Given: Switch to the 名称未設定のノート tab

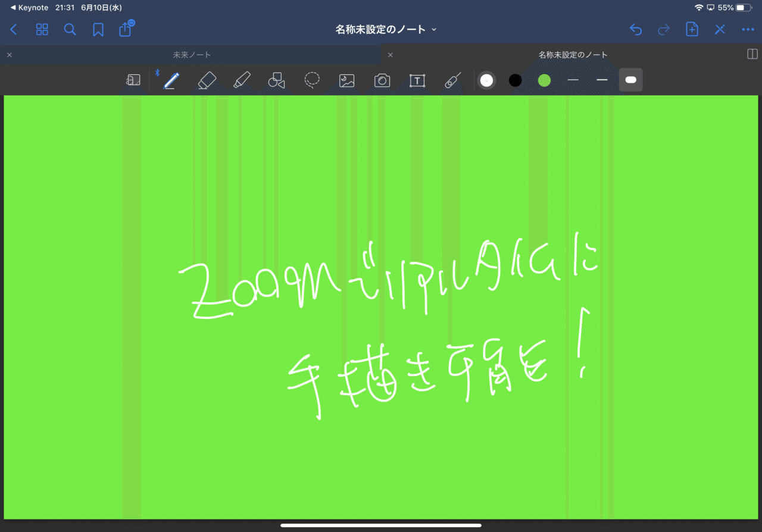Looking at the screenshot, I should (x=573, y=55).
